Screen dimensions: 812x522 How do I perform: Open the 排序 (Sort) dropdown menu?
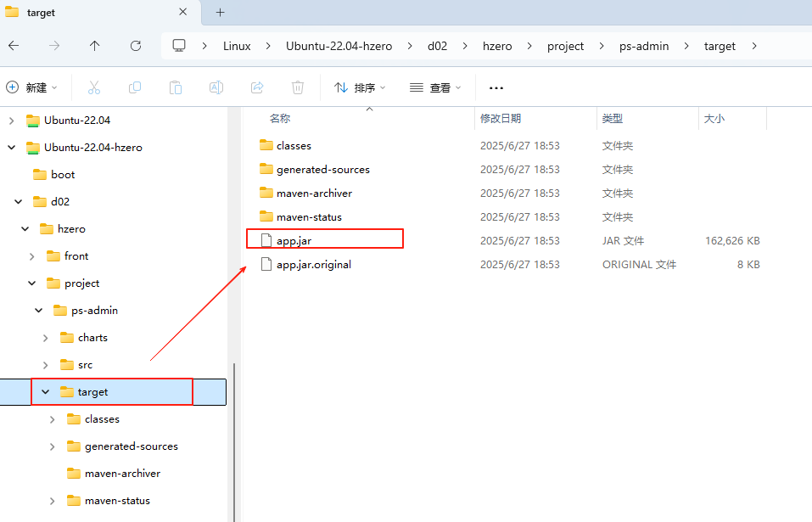click(360, 87)
